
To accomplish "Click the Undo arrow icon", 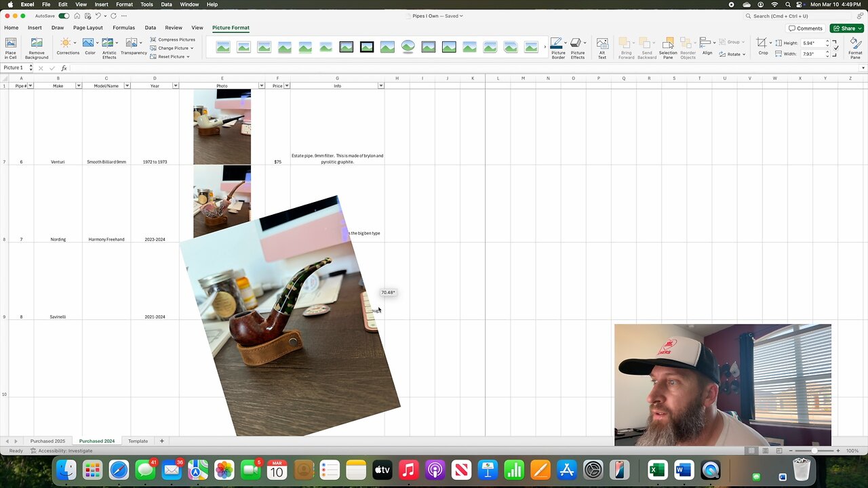I will click(98, 16).
